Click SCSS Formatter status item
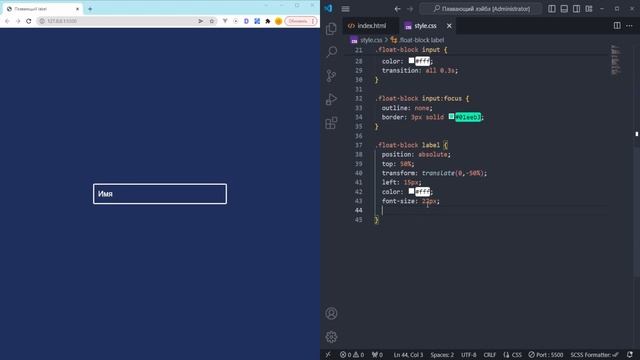 tap(594, 355)
